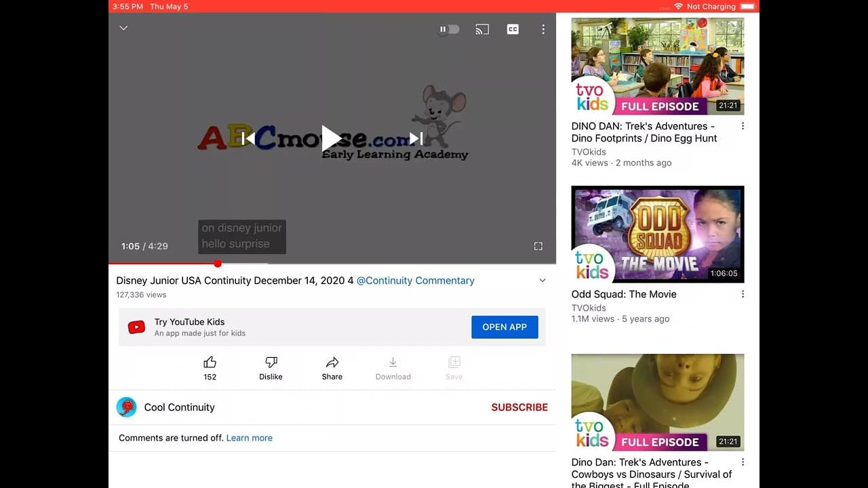Click TVOkids under Odd Squad: The Movie

click(589, 308)
